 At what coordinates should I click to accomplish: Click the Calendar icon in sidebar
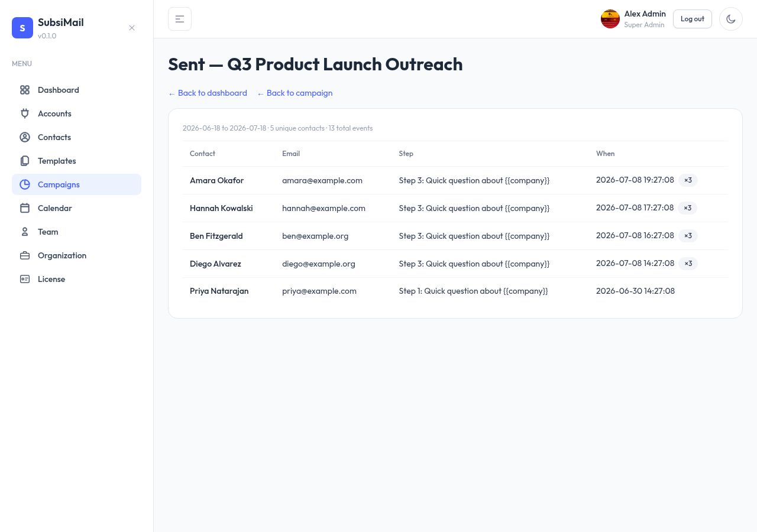25,208
